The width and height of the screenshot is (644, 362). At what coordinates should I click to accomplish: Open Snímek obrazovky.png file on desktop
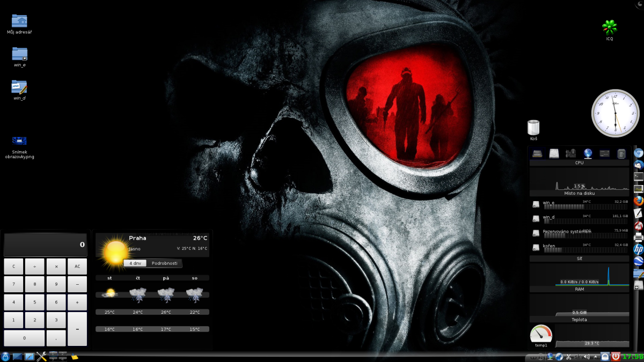click(x=20, y=141)
